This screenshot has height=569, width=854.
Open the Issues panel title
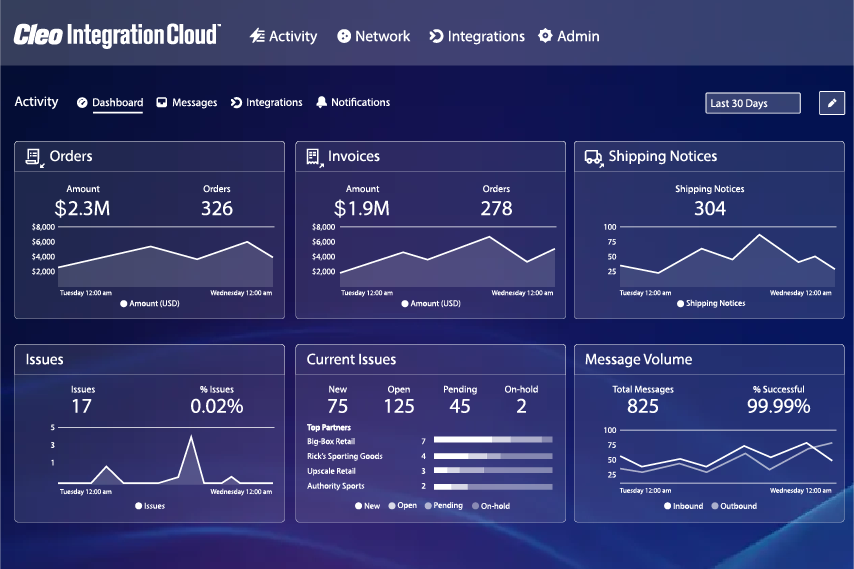[44, 359]
